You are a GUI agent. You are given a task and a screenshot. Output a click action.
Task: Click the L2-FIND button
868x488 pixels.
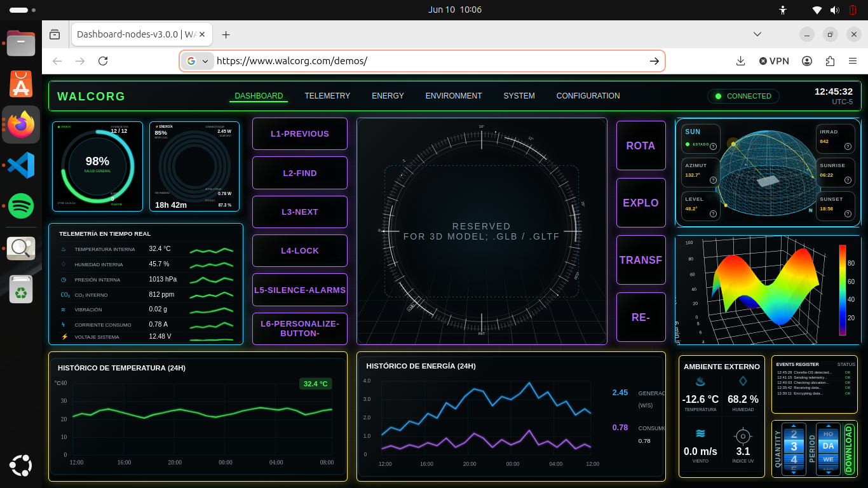coord(300,173)
